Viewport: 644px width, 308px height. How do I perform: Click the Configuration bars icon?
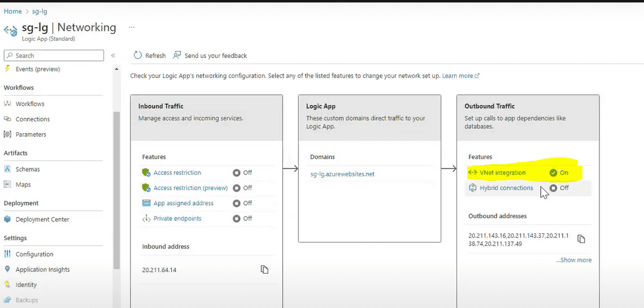click(7, 254)
